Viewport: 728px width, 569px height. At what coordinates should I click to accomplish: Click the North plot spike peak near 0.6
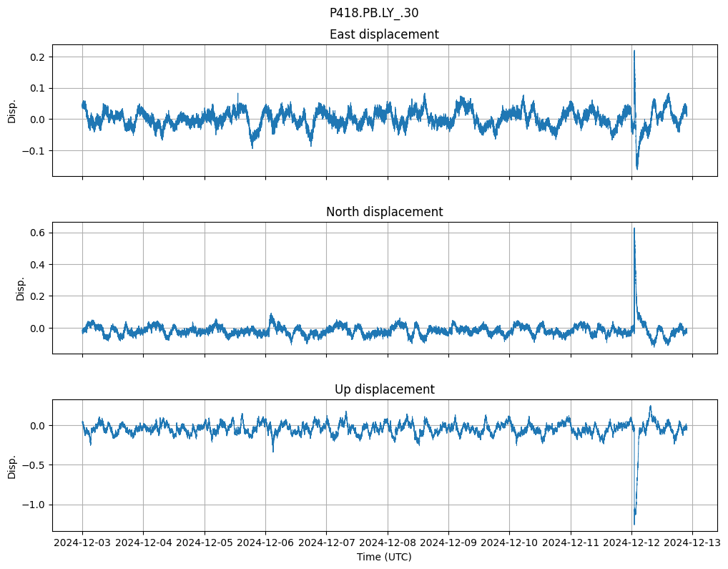point(634,229)
